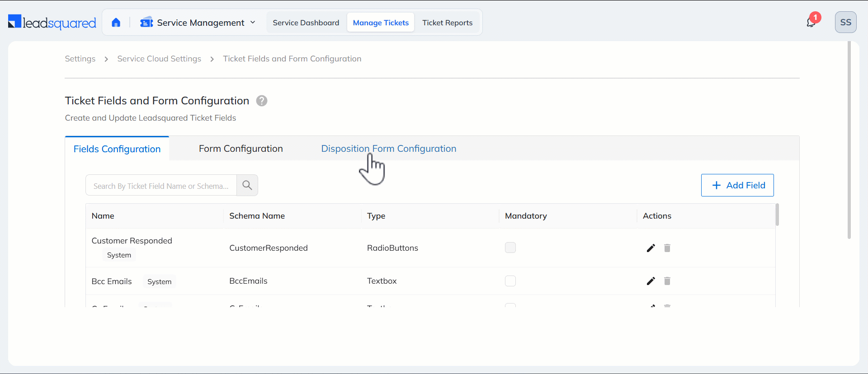Click the LeadSquared logo

[x=52, y=22]
